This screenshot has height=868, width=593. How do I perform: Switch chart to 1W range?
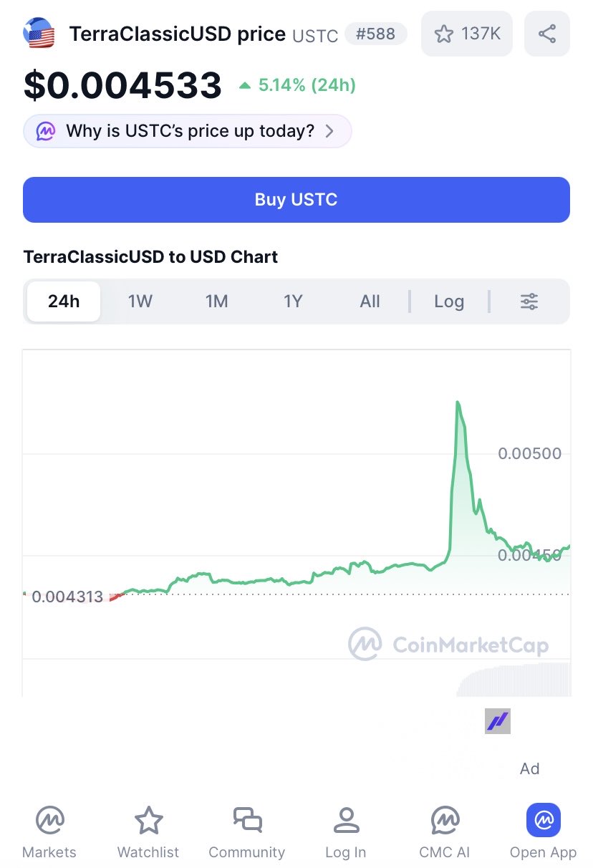click(140, 302)
